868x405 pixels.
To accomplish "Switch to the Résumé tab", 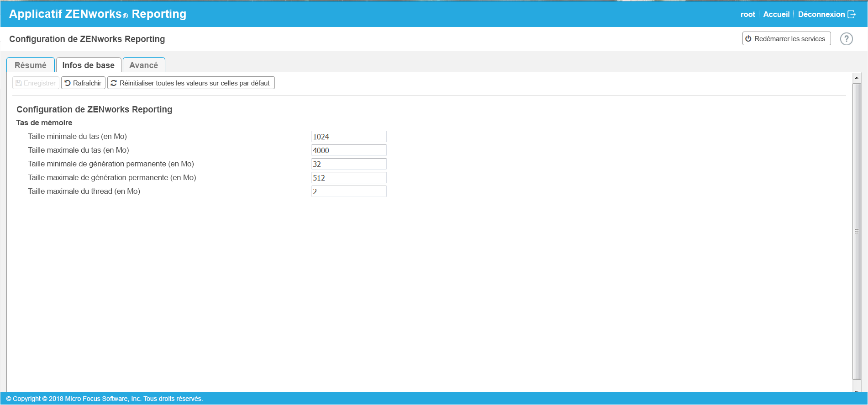I will pyautogui.click(x=31, y=65).
